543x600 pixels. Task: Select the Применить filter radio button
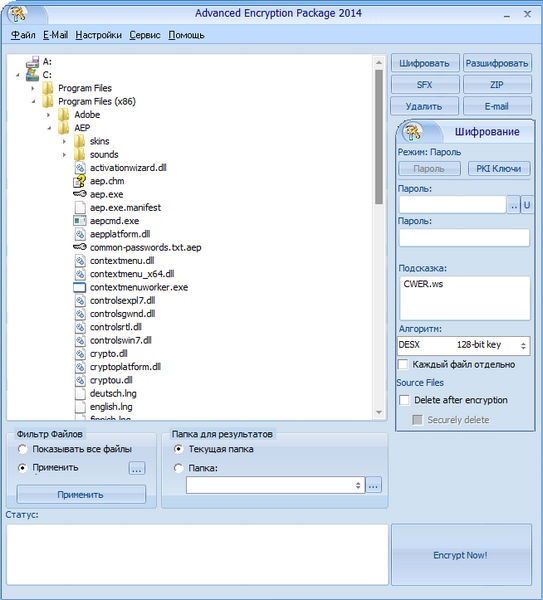[x=23, y=468]
